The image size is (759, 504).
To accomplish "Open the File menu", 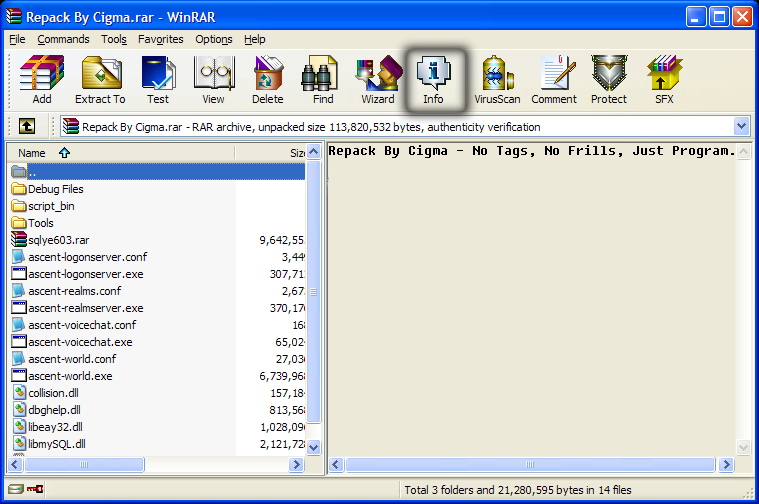I will pos(17,39).
